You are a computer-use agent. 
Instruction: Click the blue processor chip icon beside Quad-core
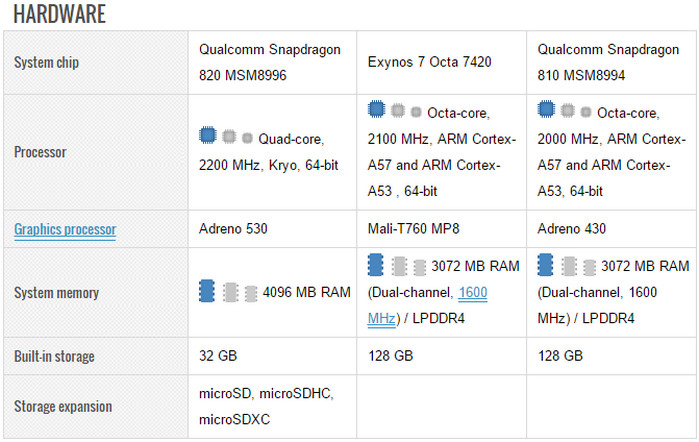[x=208, y=135]
